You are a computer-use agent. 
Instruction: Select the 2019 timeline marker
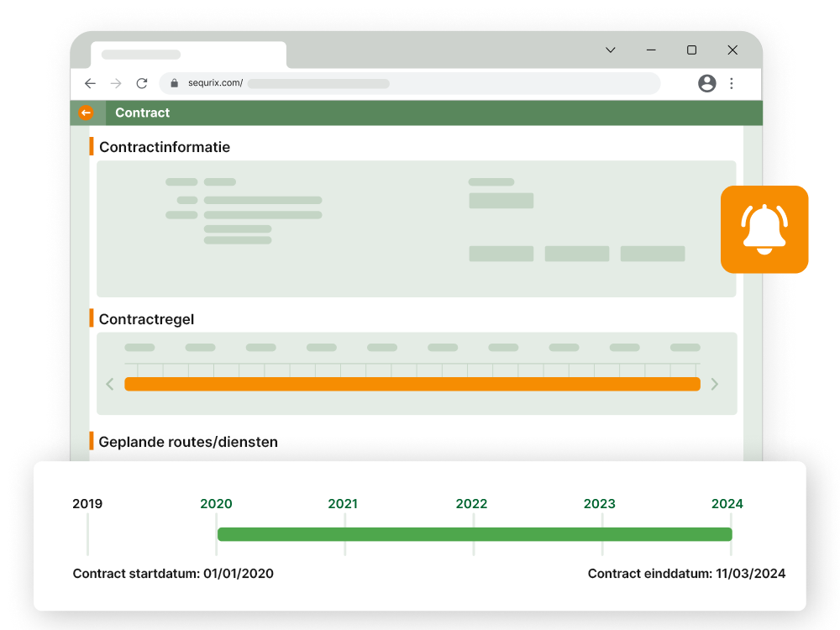87,503
